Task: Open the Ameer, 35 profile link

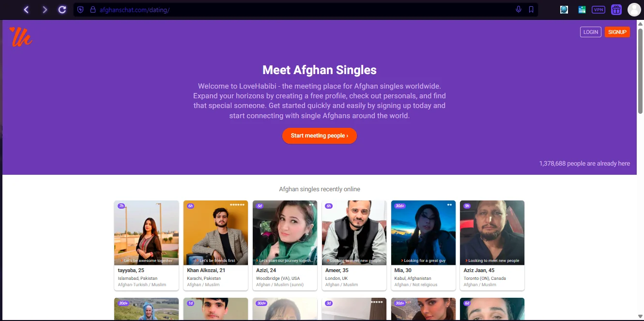Action: point(337,271)
